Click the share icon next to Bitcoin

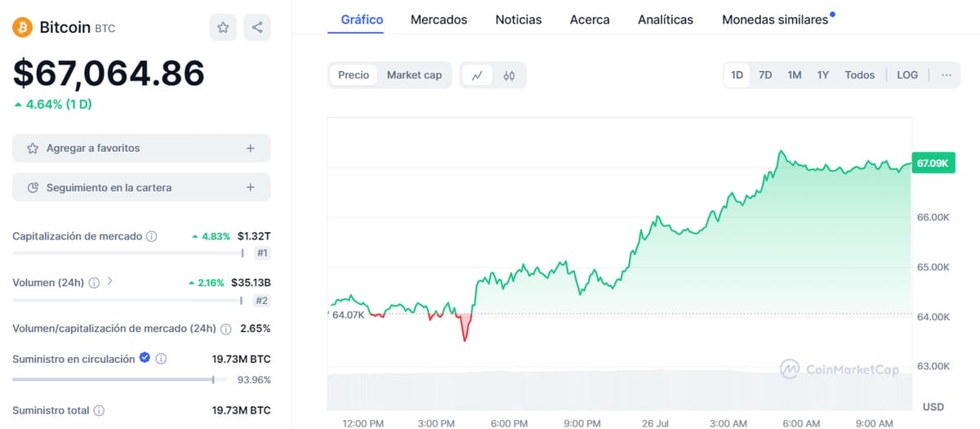[257, 28]
